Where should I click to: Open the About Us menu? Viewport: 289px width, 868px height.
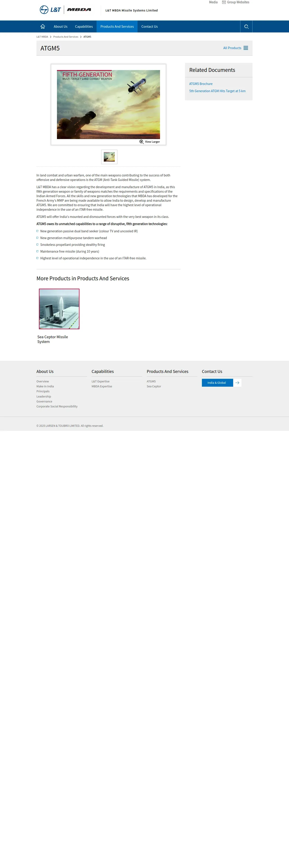coord(61,27)
